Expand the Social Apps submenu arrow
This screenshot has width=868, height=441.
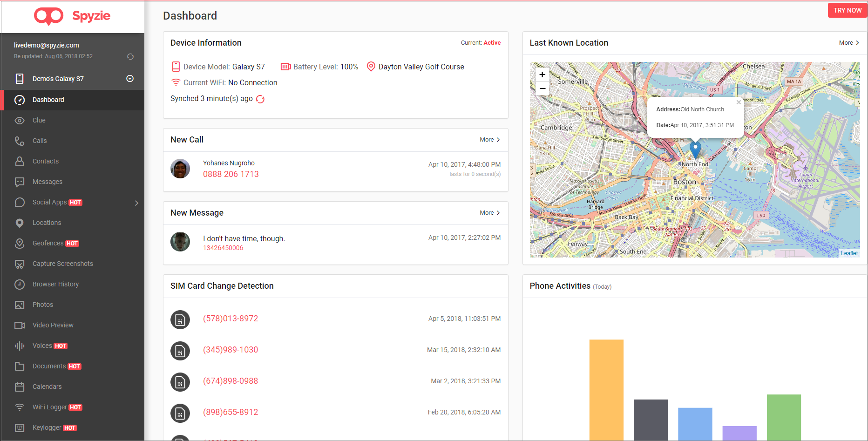click(x=136, y=203)
